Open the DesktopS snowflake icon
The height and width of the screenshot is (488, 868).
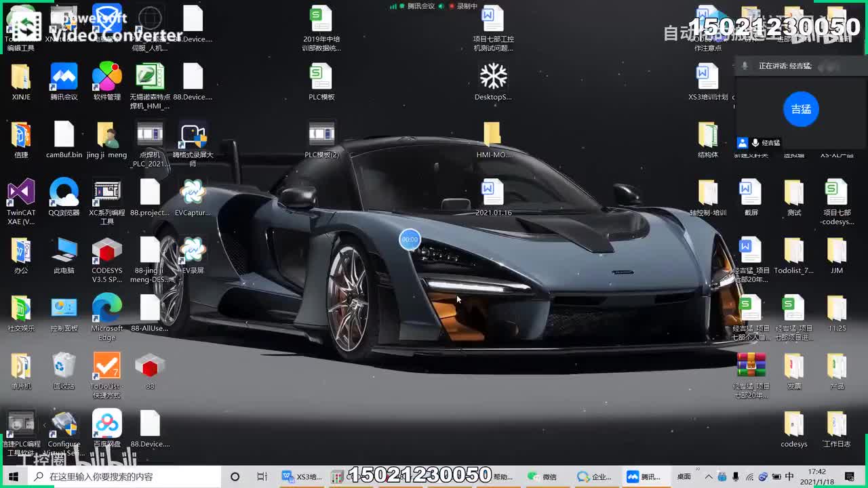tap(493, 81)
